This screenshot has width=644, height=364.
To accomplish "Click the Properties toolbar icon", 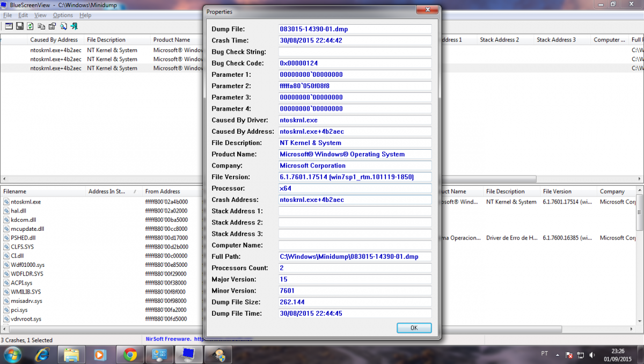I will pos(52,26).
